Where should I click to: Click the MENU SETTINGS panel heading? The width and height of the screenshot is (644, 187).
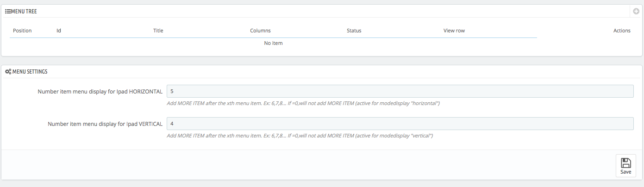[30, 72]
